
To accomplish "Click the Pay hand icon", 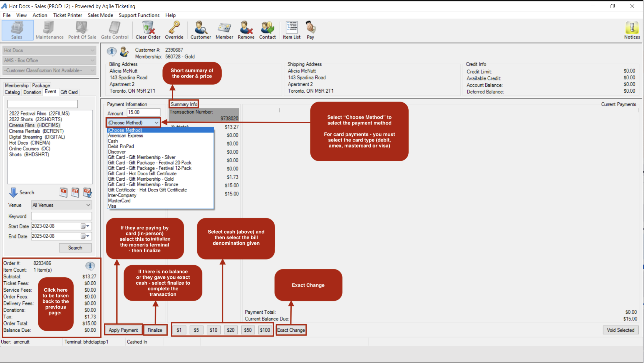I will point(310,30).
